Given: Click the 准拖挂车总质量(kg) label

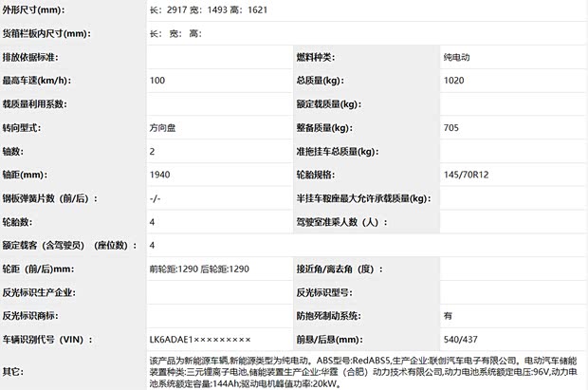Looking at the screenshot, I should [338, 152].
